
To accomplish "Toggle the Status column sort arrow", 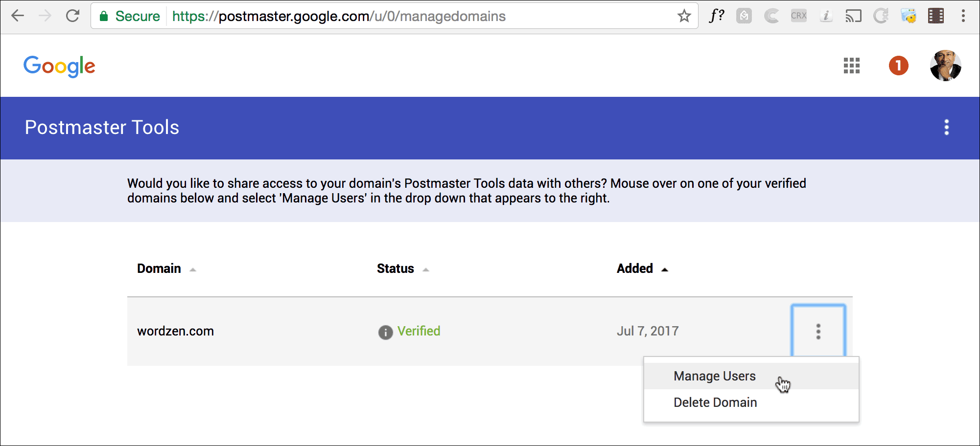I will [x=426, y=270].
